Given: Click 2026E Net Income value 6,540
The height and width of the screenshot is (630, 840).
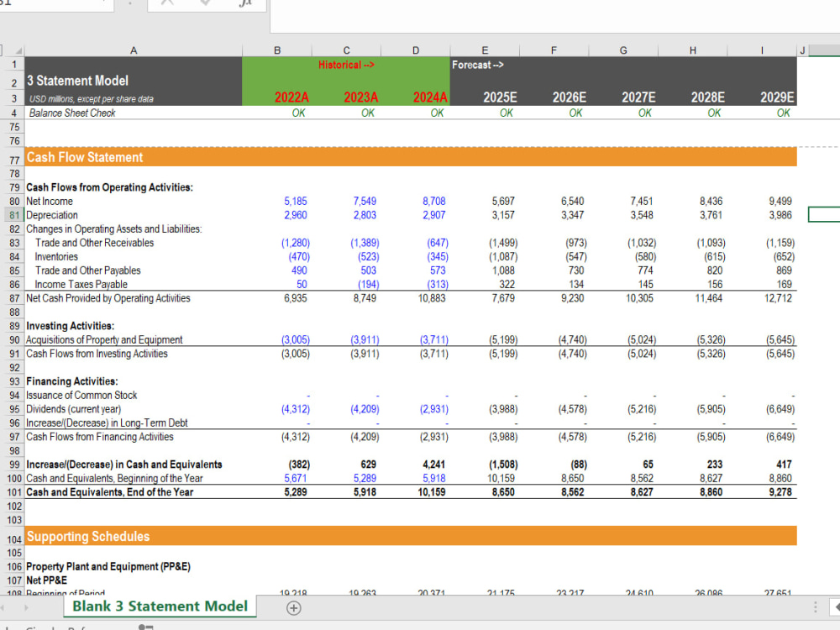Looking at the screenshot, I should 572,202.
